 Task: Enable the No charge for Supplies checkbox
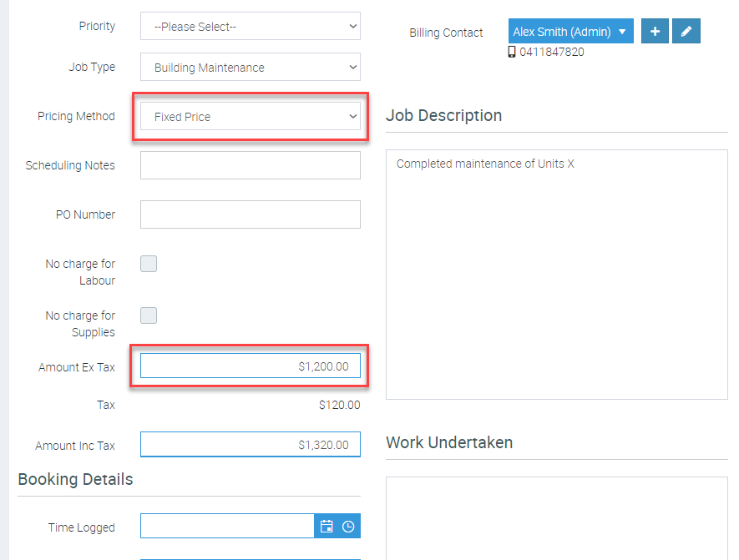click(149, 315)
